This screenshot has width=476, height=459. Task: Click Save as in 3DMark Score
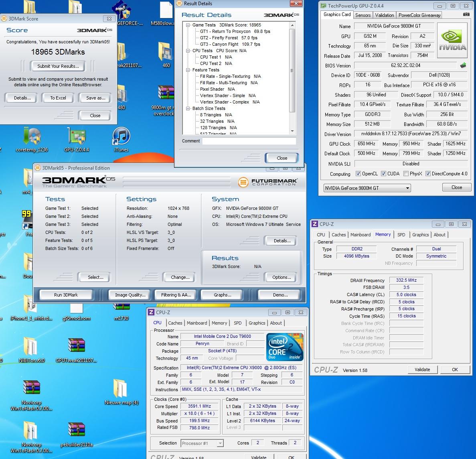point(95,98)
